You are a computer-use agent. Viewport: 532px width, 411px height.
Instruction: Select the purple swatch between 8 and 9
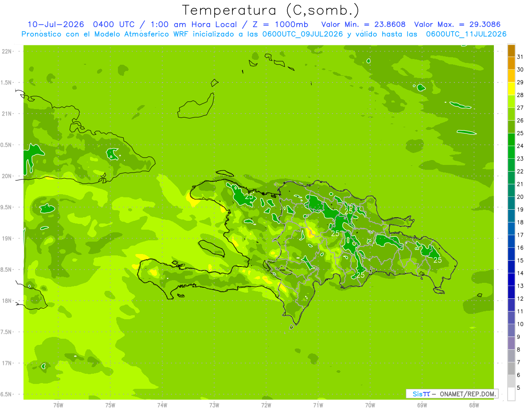[511, 343]
